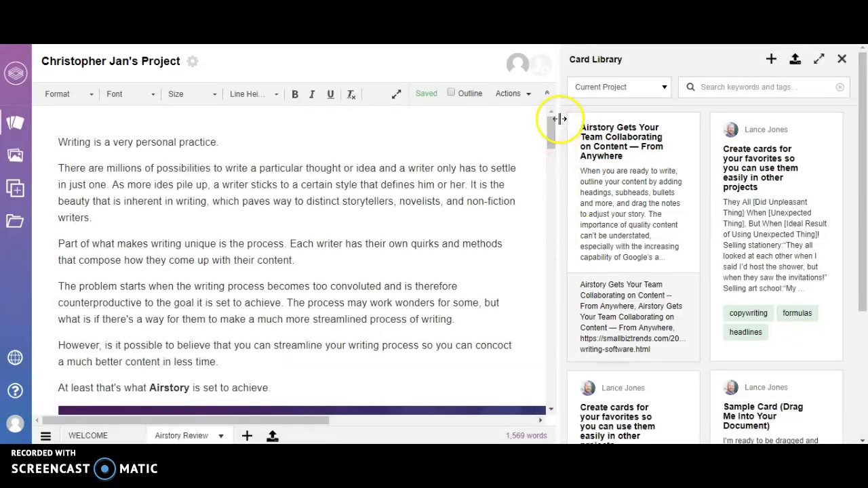Open the add document sidebar icon
The height and width of the screenshot is (488, 868).
[x=15, y=188]
